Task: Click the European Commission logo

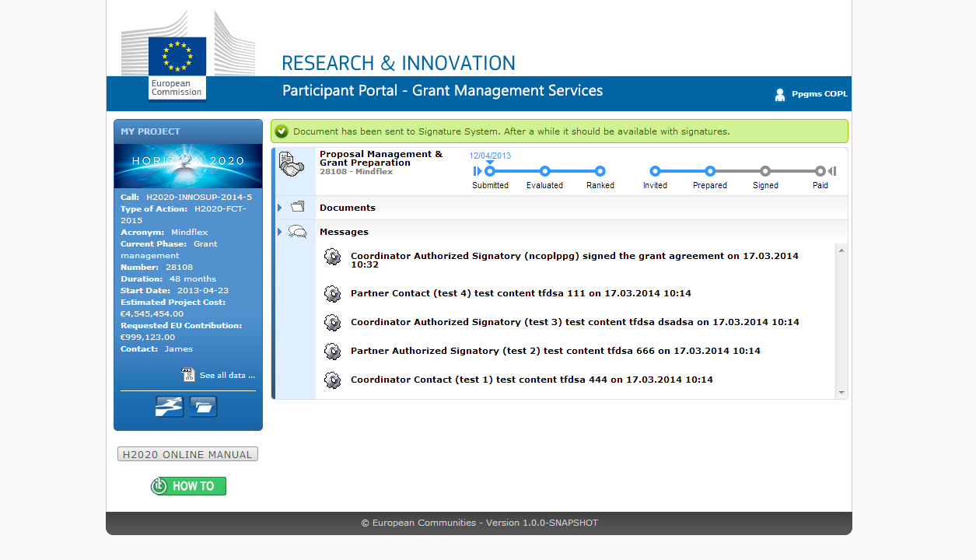Action: pos(187,54)
